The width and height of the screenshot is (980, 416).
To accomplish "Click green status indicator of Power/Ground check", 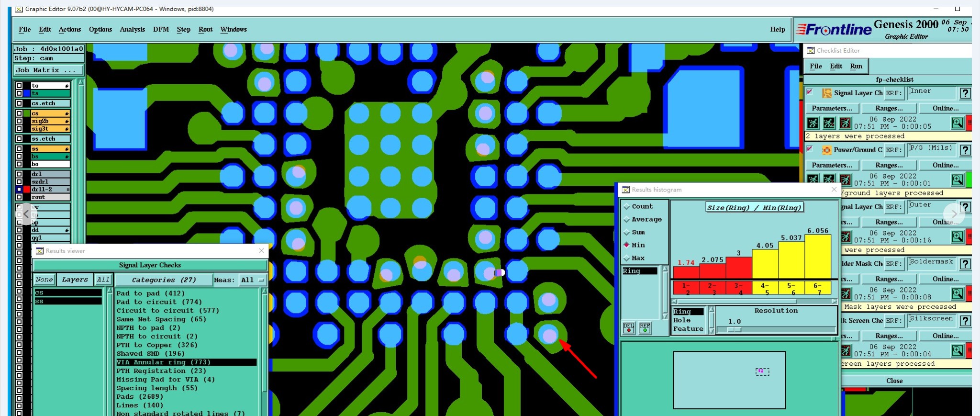I will coord(969,180).
